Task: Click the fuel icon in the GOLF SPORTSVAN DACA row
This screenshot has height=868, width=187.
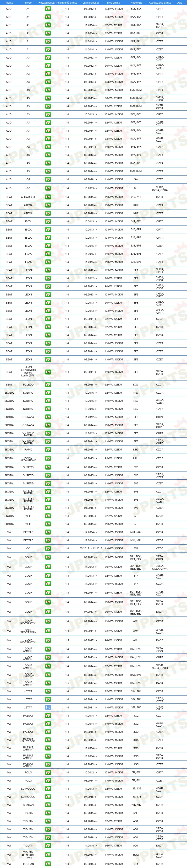Action: pyautogui.click(x=48, y=640)
